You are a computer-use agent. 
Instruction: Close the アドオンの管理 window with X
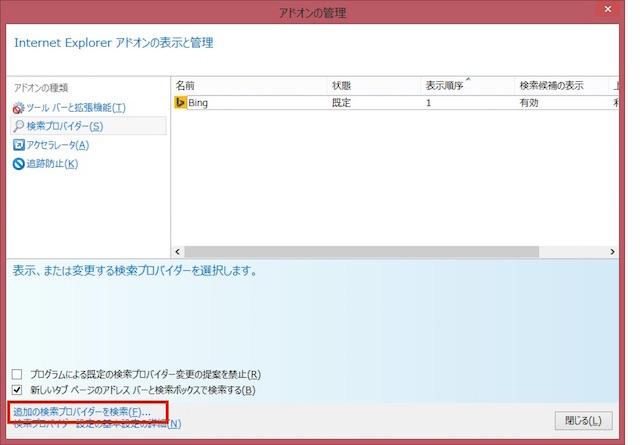click(608, 9)
